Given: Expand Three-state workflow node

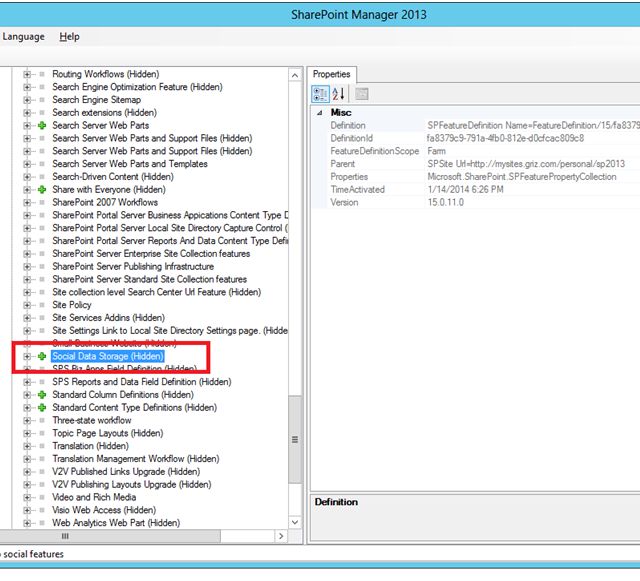Looking at the screenshot, I should 27,421.
